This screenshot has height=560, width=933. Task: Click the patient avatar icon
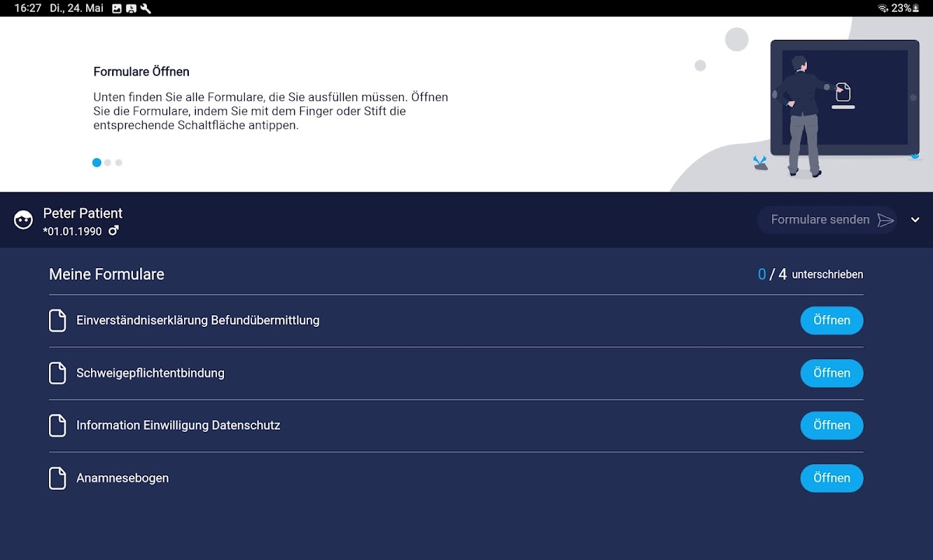[x=24, y=220]
